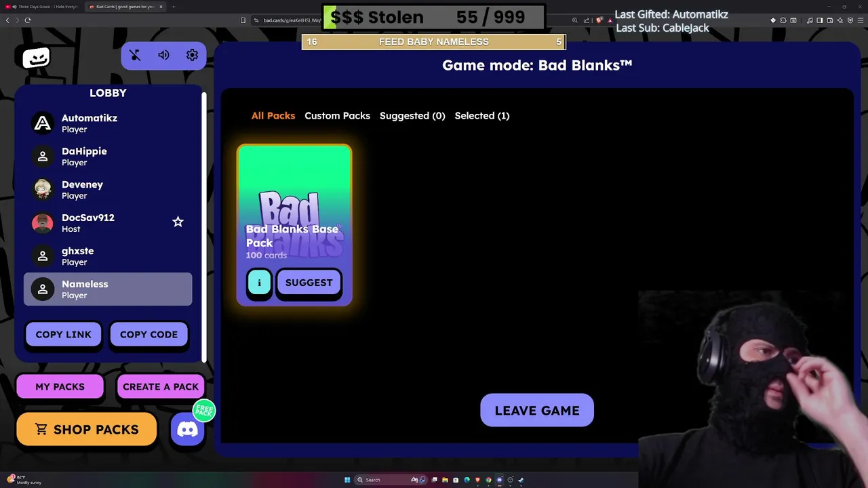Toggle the muted microphone icon
This screenshot has height=488, width=868.
pos(135,56)
